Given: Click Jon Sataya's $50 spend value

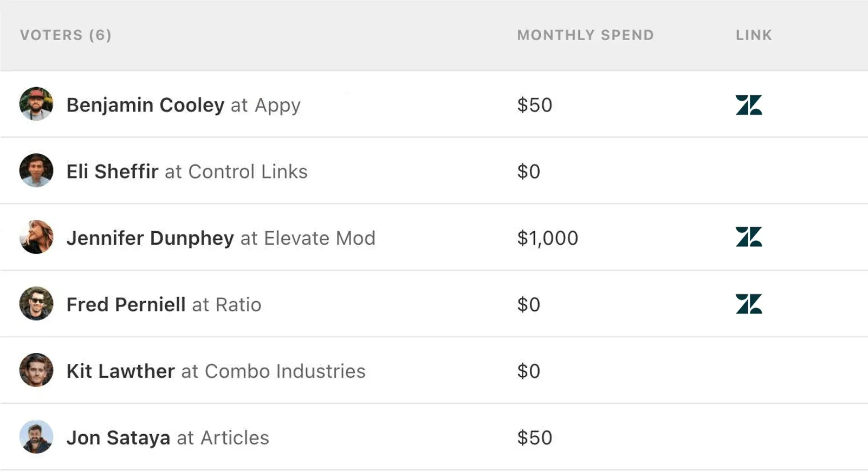Looking at the screenshot, I should 535,437.
